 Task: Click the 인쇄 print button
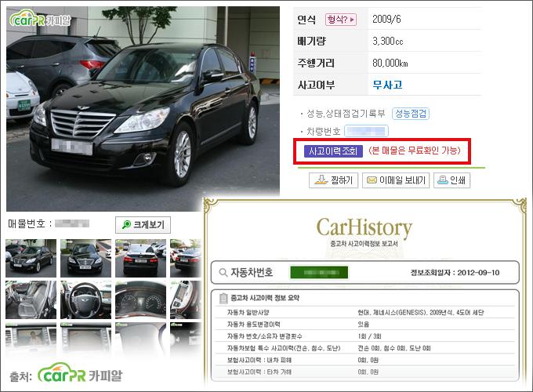[x=451, y=180]
